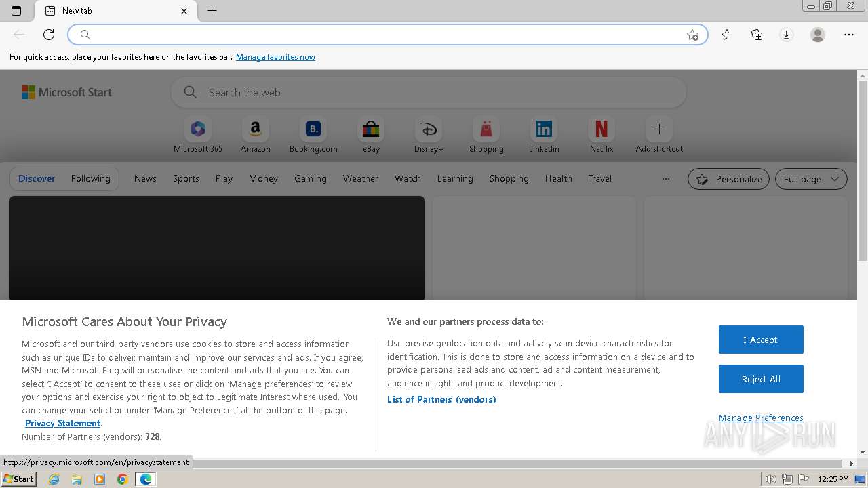Open the Travel category
Viewport: 868px width, 488px height.
(600, 178)
